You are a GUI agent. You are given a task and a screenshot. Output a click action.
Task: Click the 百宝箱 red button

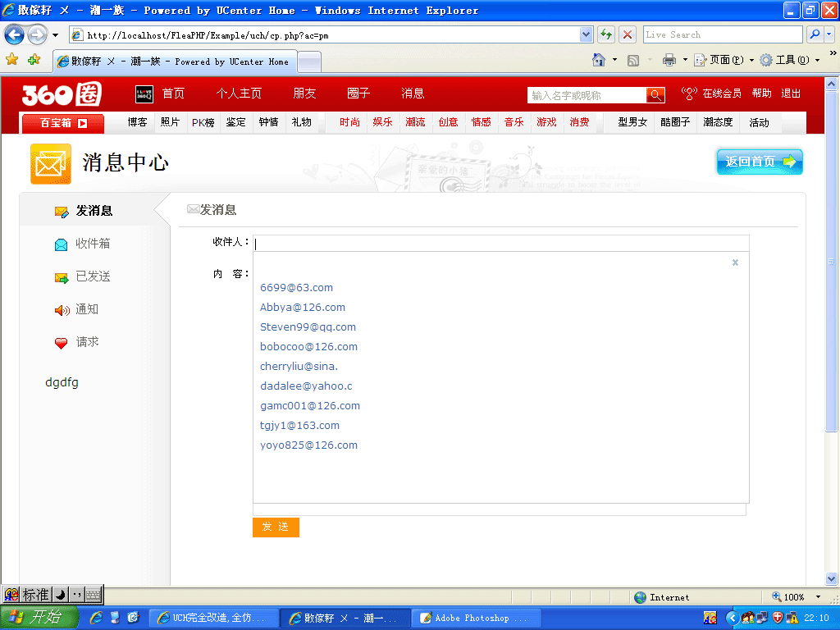tap(63, 123)
